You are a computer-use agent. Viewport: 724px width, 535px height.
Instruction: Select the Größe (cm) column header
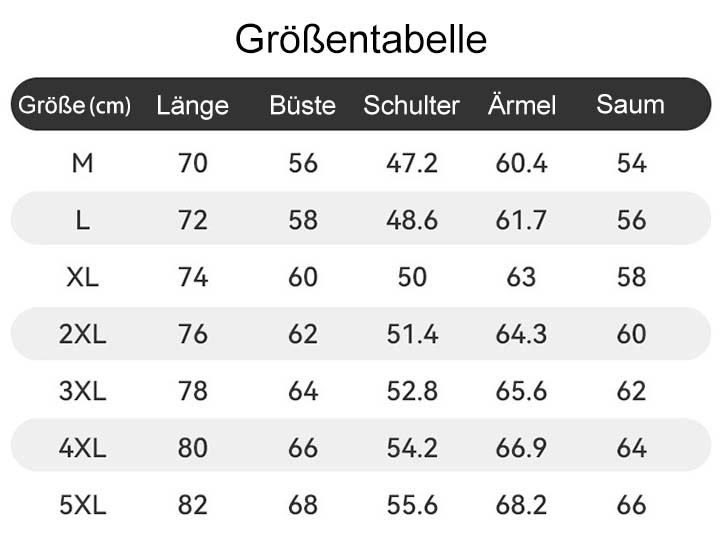75,106
